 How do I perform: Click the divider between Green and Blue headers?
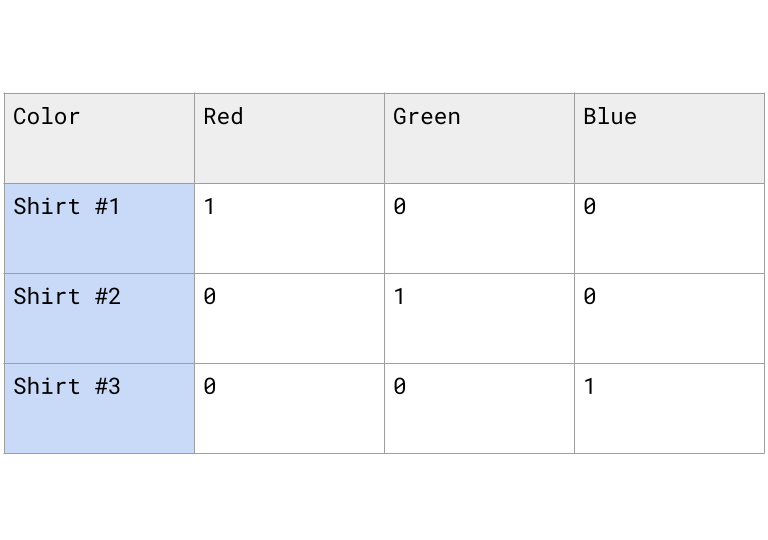(574, 138)
